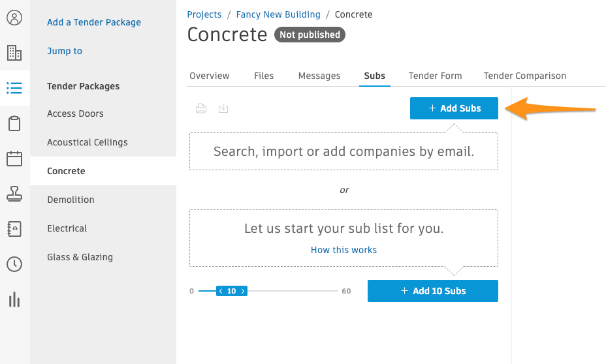The width and height of the screenshot is (606, 364).
Task: Open the clipboard icon in sidebar
Action: (x=14, y=123)
